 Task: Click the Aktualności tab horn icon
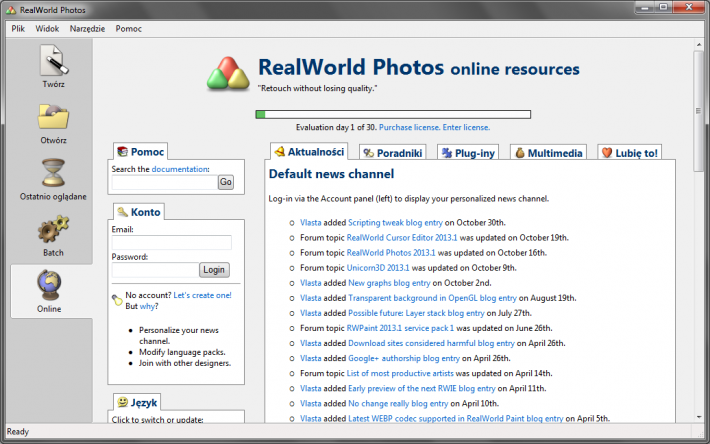click(279, 151)
